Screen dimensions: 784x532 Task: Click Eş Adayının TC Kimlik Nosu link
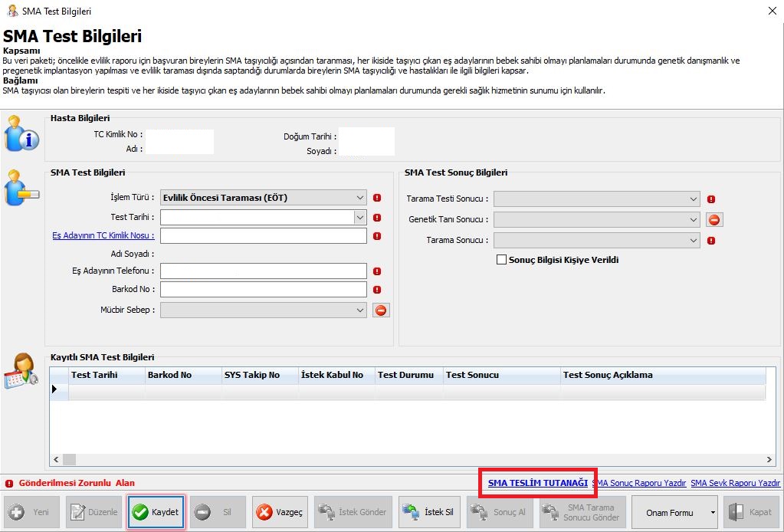coord(103,235)
